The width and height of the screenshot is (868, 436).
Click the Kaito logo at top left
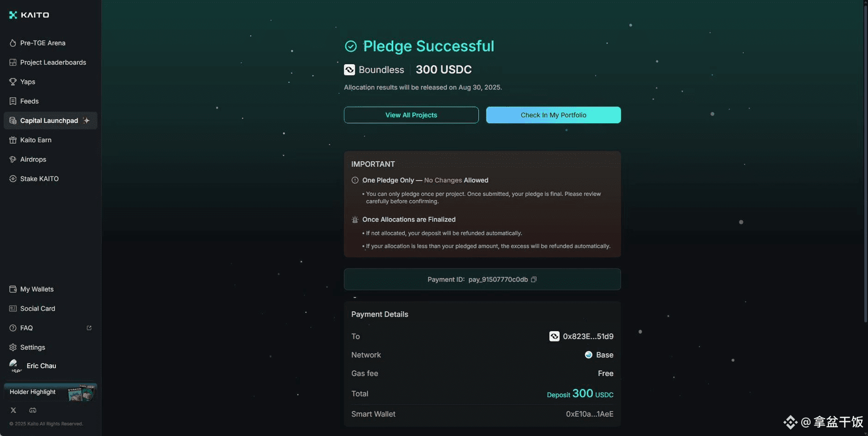coord(29,15)
